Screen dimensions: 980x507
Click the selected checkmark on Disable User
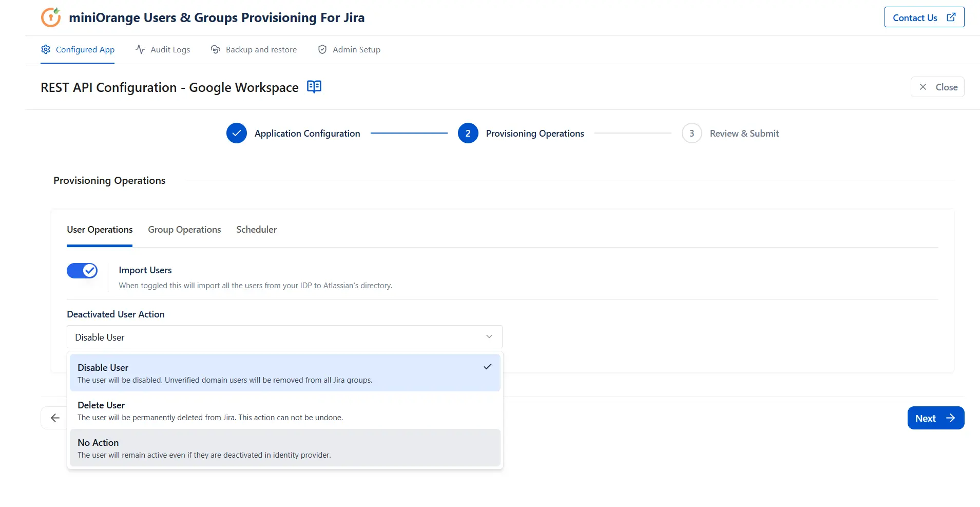tap(488, 367)
